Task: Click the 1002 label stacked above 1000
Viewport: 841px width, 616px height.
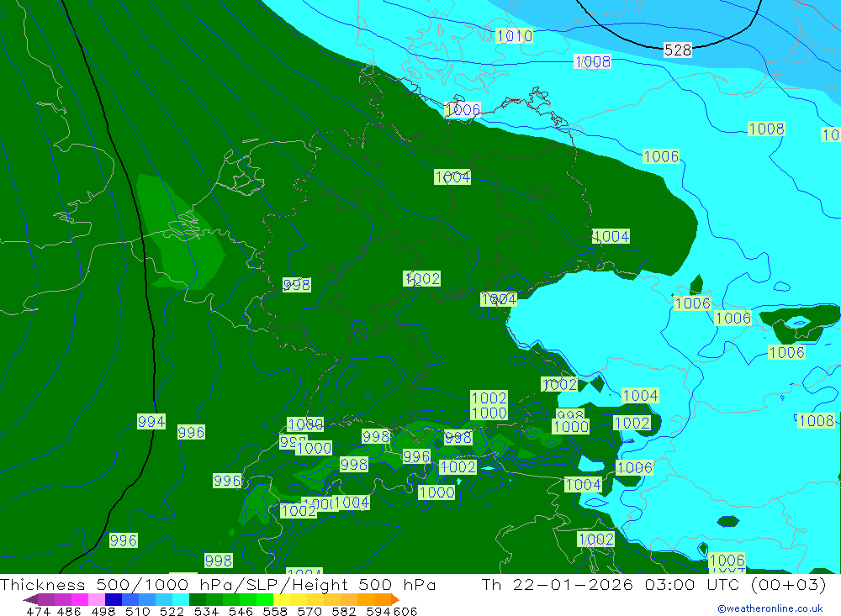Action: (x=489, y=398)
